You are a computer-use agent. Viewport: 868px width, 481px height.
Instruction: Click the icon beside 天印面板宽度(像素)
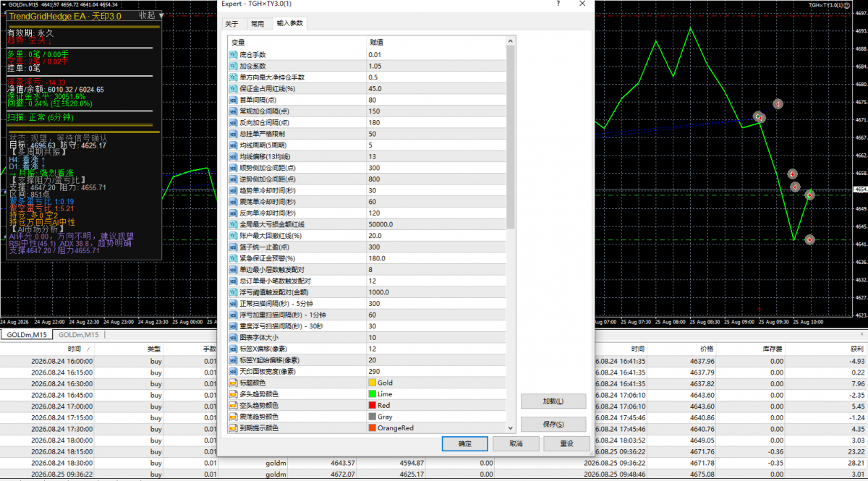(233, 371)
